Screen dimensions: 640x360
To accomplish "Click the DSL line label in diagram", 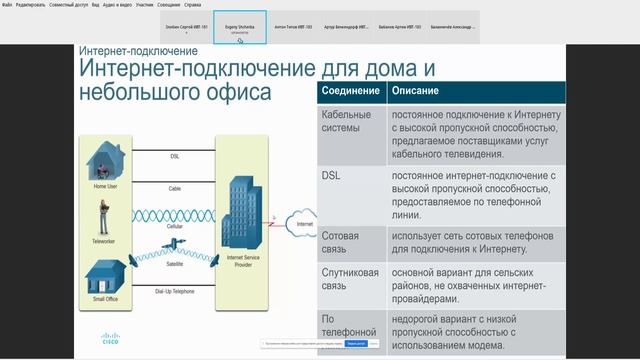I will pos(174,156).
